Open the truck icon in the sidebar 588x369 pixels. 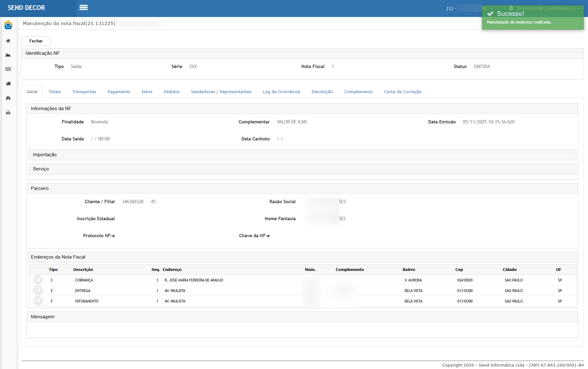point(8,84)
